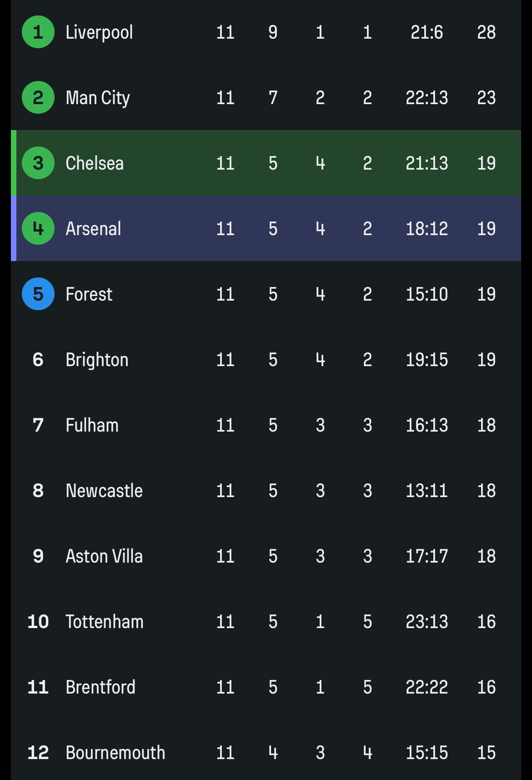532x780 pixels.
Task: Open the Newcastle team row
Action: pyautogui.click(x=104, y=491)
